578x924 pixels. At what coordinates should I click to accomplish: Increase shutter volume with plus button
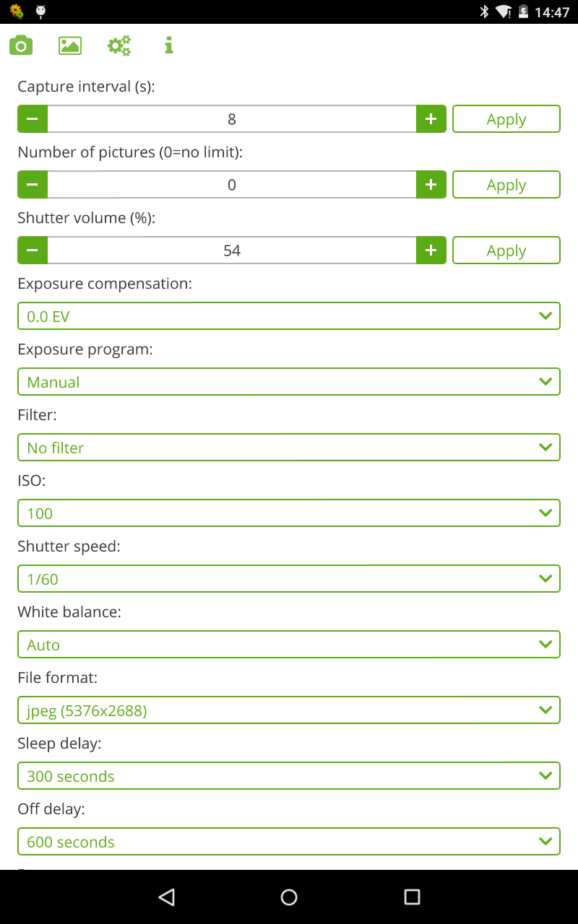(431, 250)
